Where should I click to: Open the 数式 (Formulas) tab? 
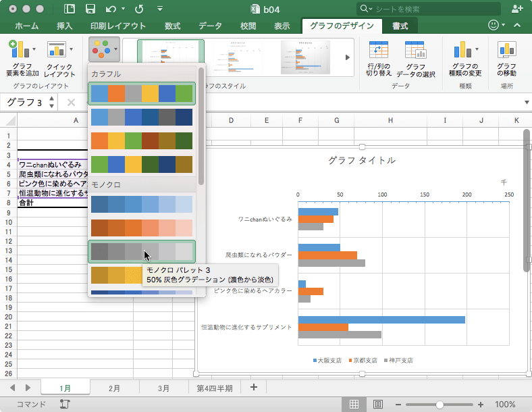[173, 26]
